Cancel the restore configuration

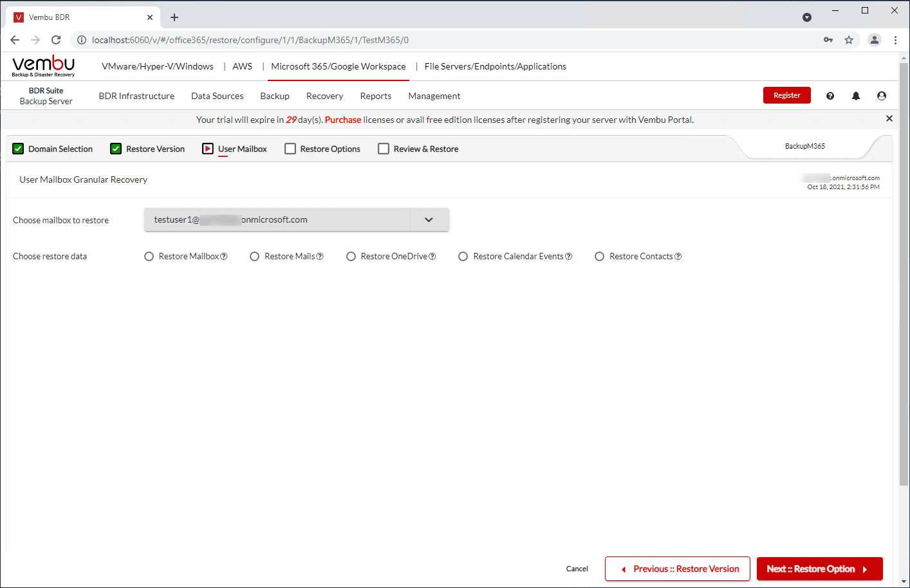tap(577, 569)
